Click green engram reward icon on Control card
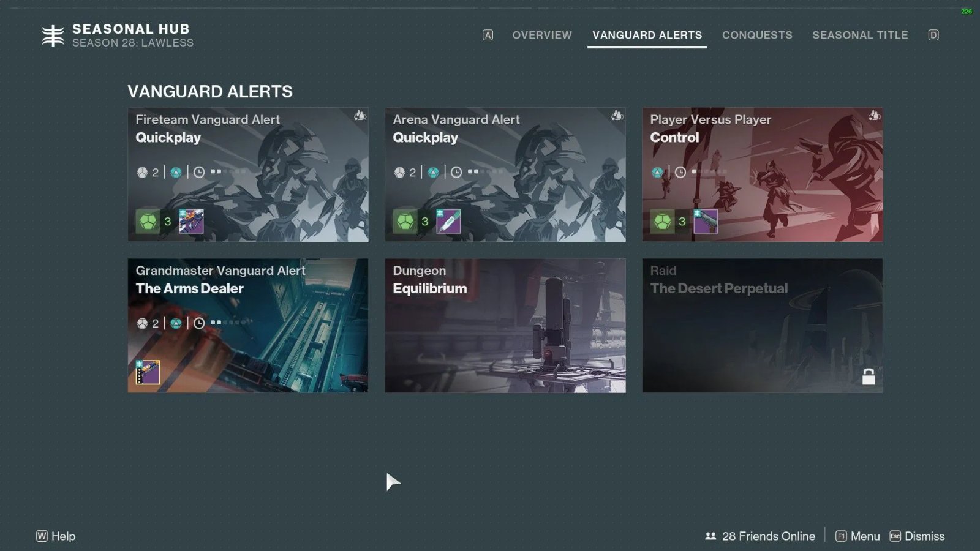980x551 pixels. (x=662, y=222)
